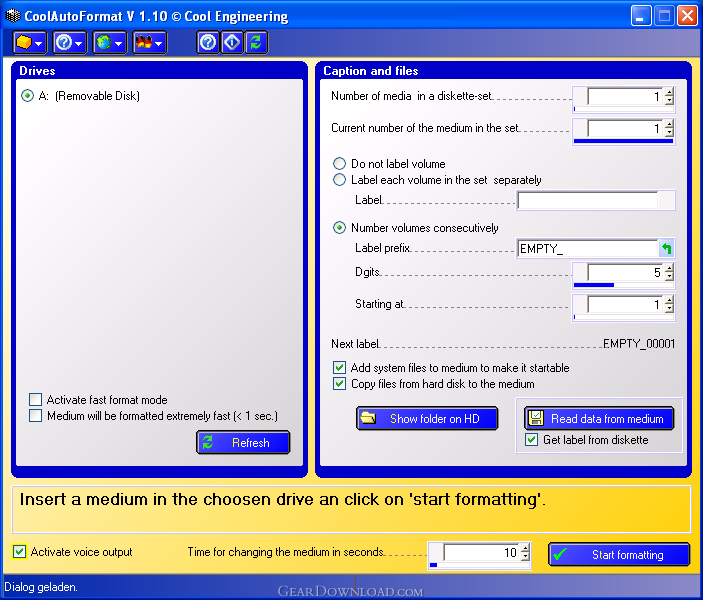Open the globe internet dropdown menu
The height and width of the screenshot is (600, 703).
[x=109, y=43]
